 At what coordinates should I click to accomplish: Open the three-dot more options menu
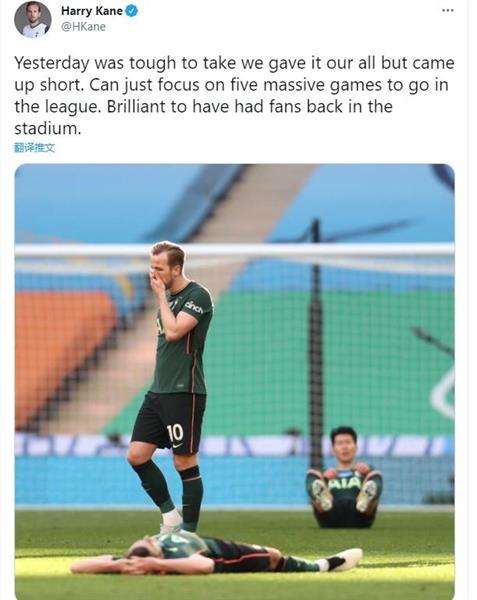tap(448, 10)
